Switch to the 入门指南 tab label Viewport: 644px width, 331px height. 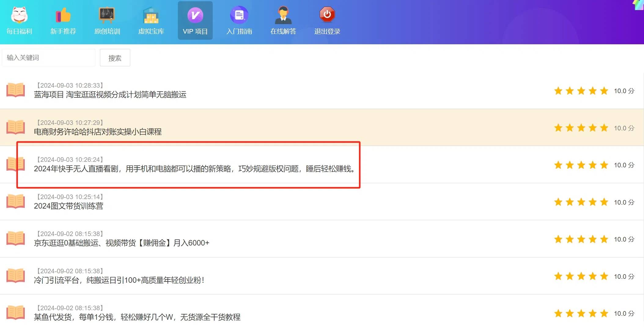click(x=239, y=31)
